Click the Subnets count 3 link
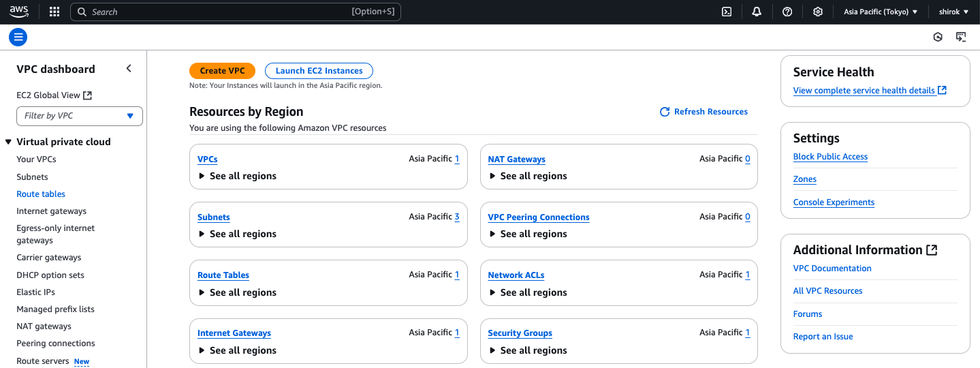 point(457,217)
